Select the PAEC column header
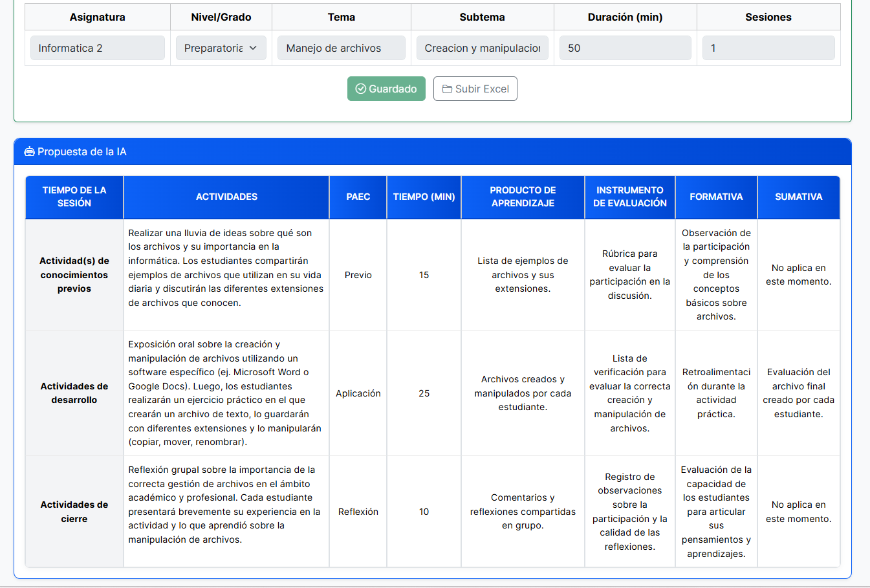 click(358, 197)
